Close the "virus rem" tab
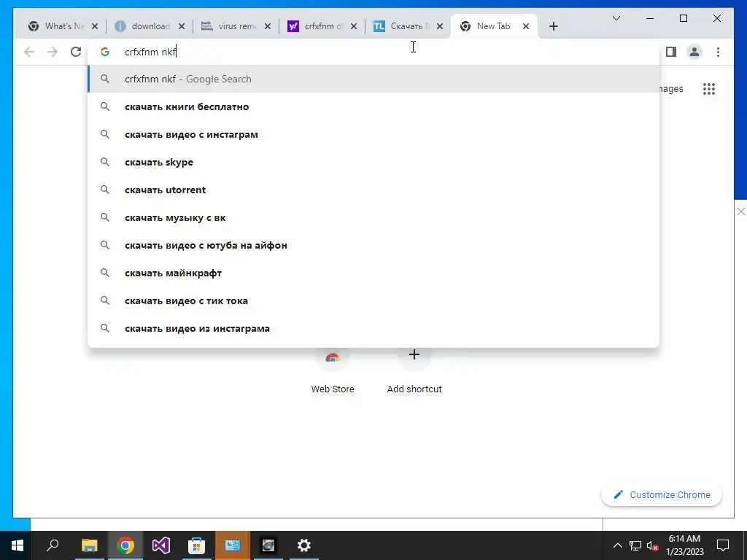Viewport: 747px width, 560px height. click(x=268, y=27)
